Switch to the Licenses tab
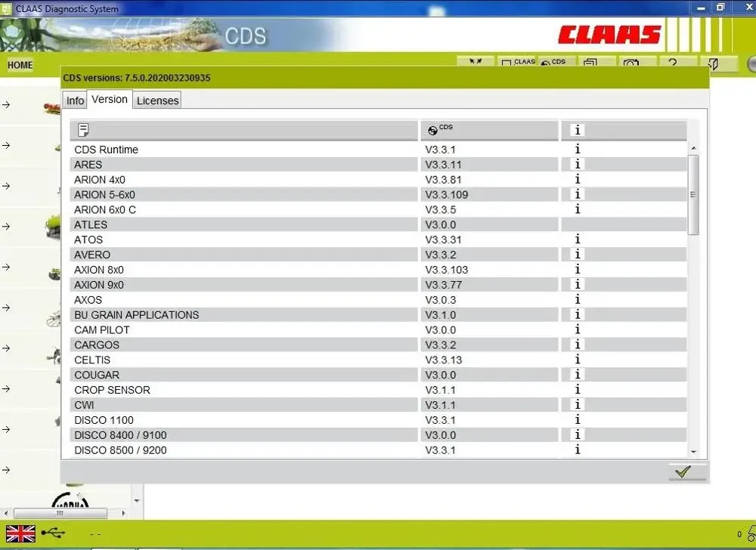The image size is (756, 550). tap(157, 100)
